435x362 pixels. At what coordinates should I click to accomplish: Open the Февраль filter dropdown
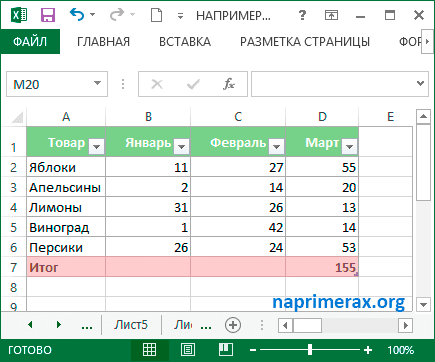(277, 146)
